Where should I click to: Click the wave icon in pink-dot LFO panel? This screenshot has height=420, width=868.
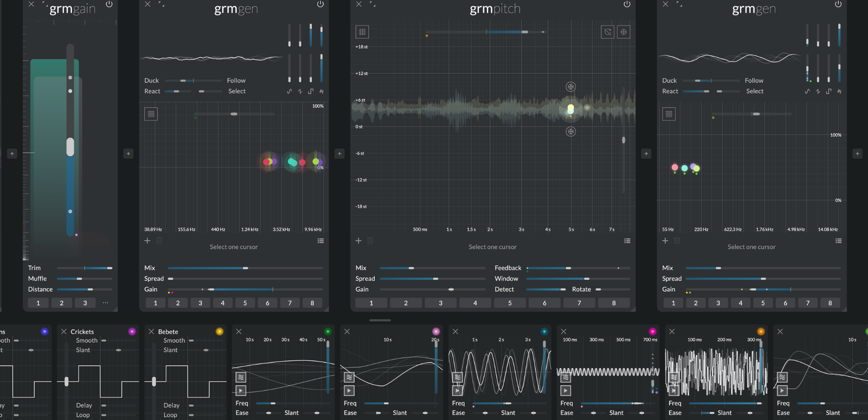coord(349,377)
